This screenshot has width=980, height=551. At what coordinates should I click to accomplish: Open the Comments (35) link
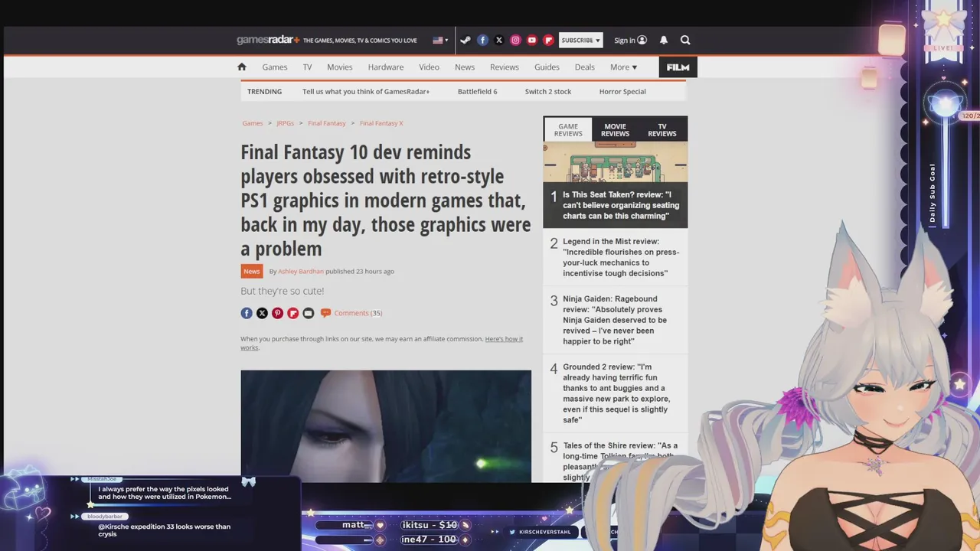[358, 313]
